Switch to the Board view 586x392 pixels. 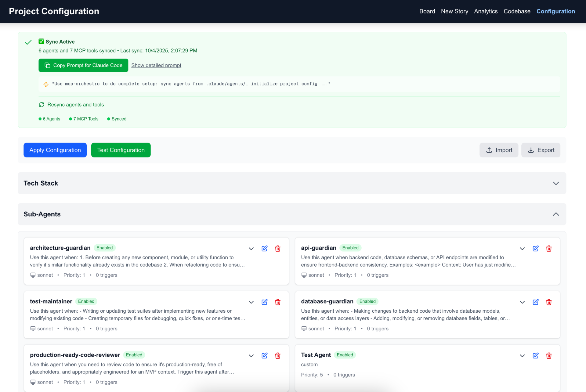427,11
